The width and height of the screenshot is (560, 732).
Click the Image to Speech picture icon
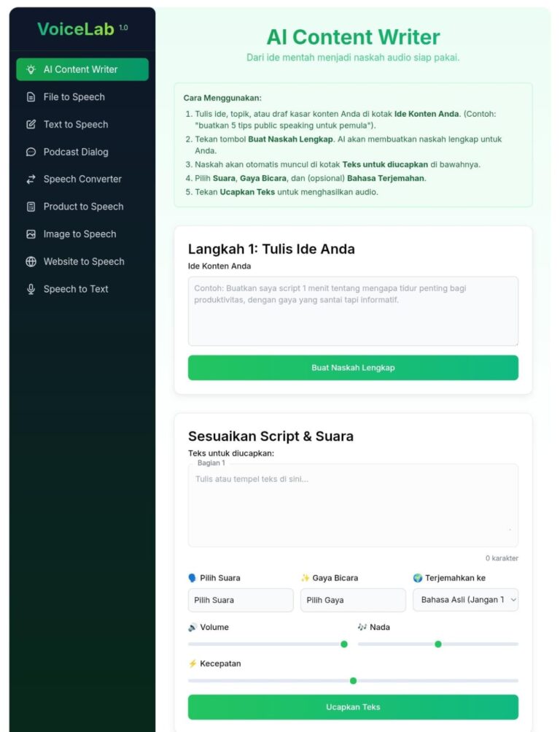pos(31,234)
